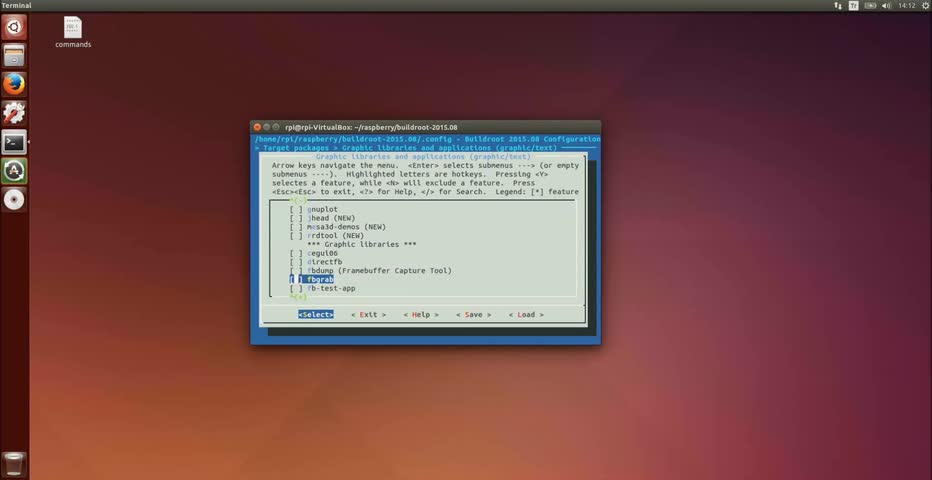The height and width of the screenshot is (480, 932).
Task: Close the terminal window
Action: [257, 127]
